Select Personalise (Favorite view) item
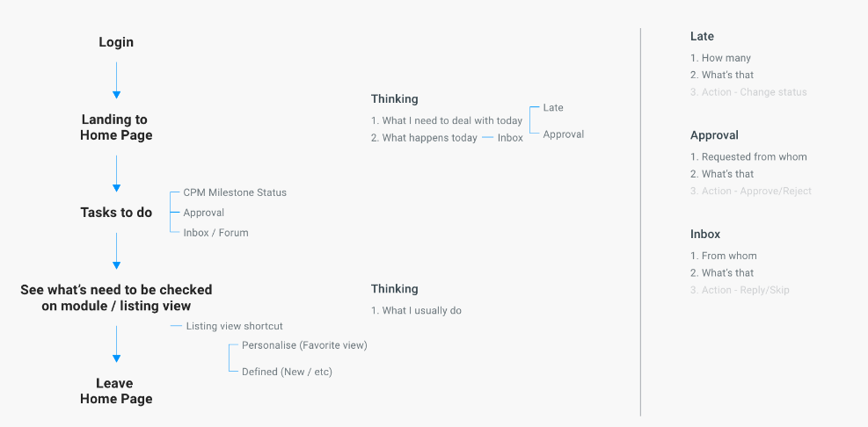868x427 pixels. (304, 345)
